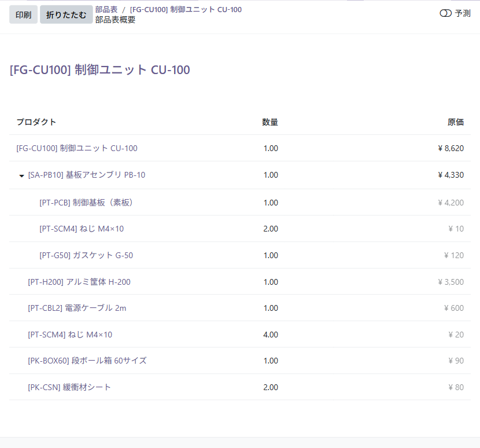Select the ¥ 90 cost value
The image size is (480, 448).
pos(456,361)
